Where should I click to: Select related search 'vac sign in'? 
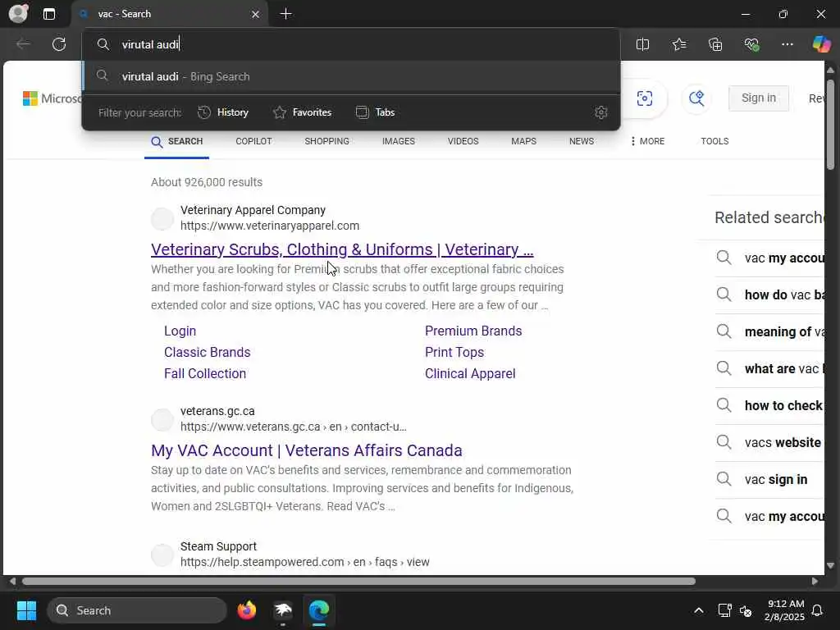[x=769, y=480]
